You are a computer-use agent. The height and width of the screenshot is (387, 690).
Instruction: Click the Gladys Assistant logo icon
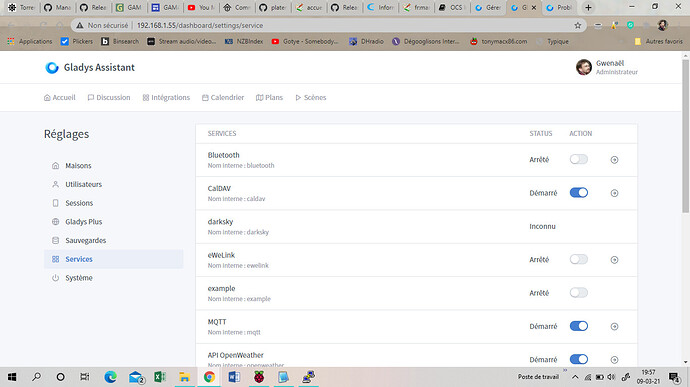click(52, 67)
